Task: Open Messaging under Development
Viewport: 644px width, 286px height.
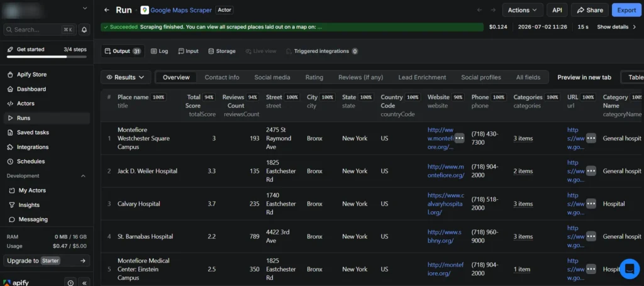Action: click(x=33, y=219)
